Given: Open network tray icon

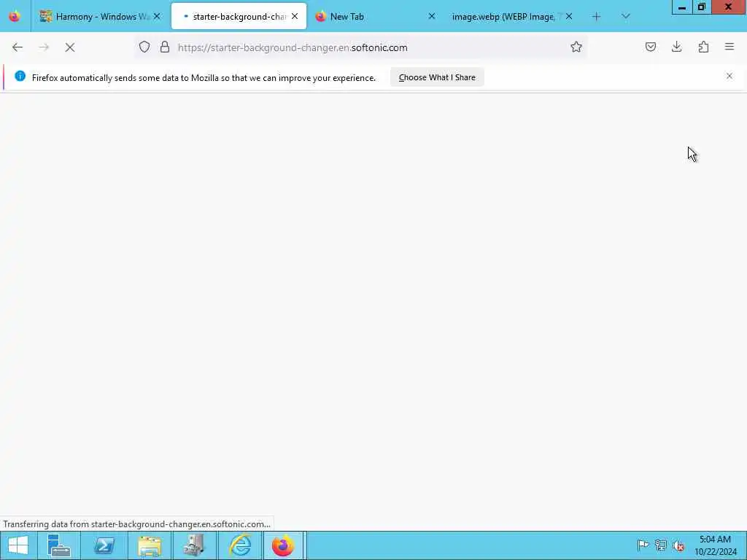Looking at the screenshot, I should tap(660, 545).
